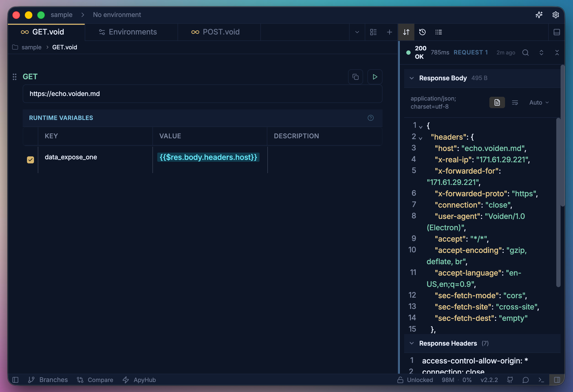Click the URL field https://echo.voiden.md
The image size is (573, 392).
(203, 94)
